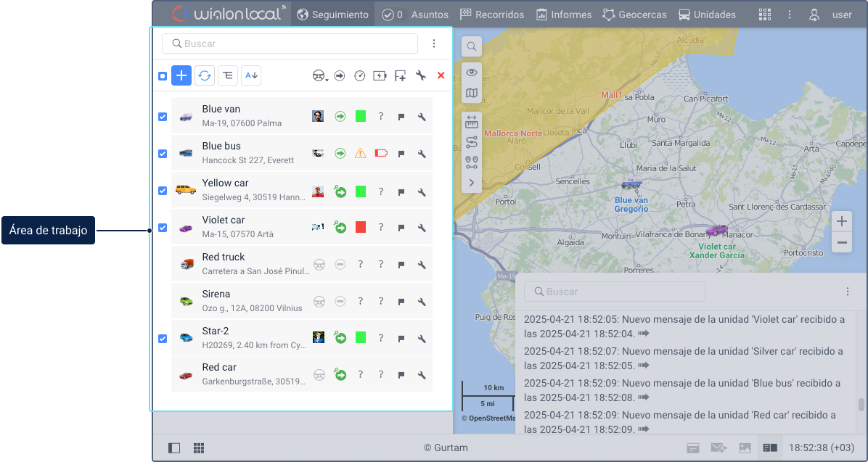Screen dimensions: 868x462
Task: Uncheck the Violet car checkbox
Action: 162,228
